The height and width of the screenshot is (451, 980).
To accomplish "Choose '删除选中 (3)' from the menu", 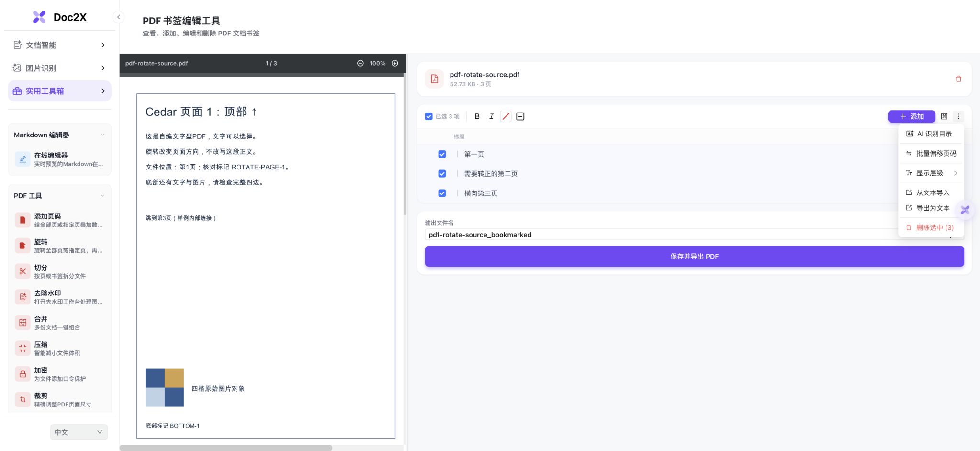I will point(931,228).
